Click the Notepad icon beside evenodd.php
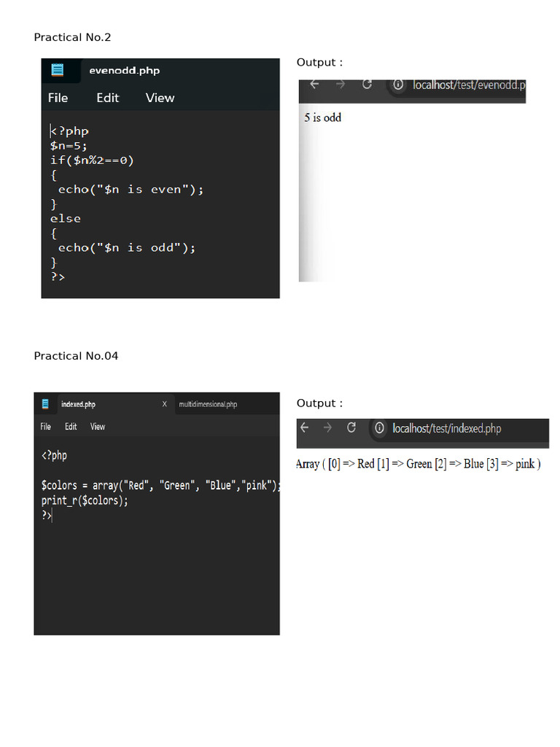Image resolution: width=560 pixels, height=747 pixels. tap(57, 70)
